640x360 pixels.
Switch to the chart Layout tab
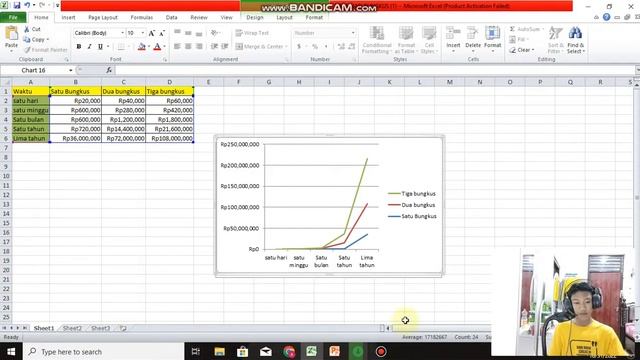tap(284, 18)
